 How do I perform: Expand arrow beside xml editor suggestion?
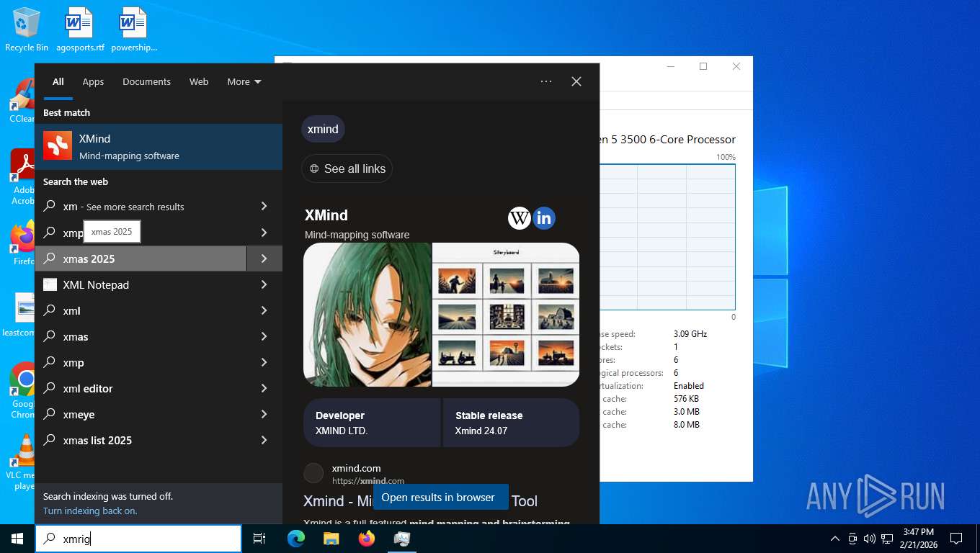click(x=264, y=388)
